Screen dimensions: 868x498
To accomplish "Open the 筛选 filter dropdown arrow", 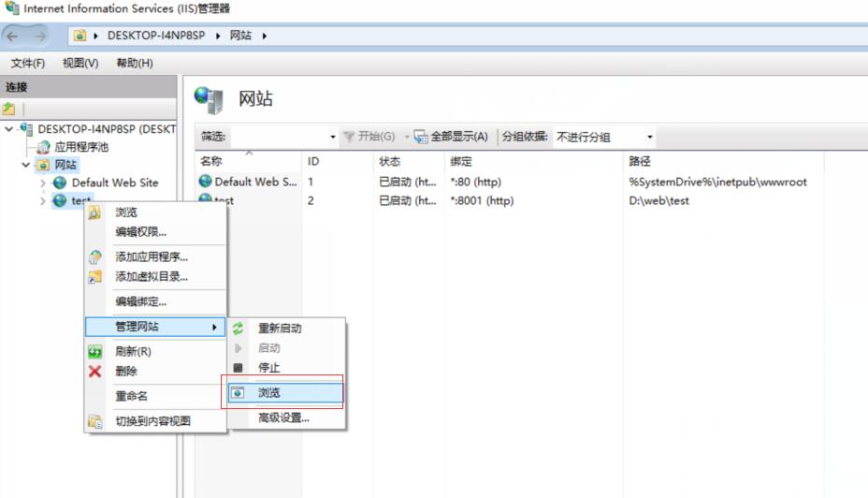I will (333, 137).
